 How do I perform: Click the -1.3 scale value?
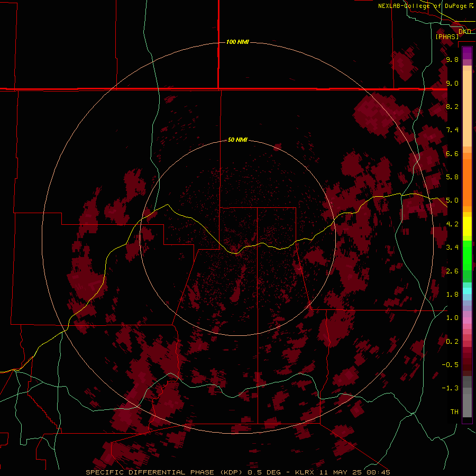[x=450, y=388]
